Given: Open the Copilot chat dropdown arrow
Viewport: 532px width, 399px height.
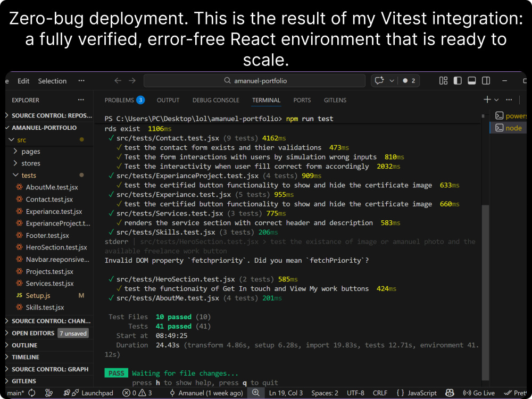Looking at the screenshot, I should pyautogui.click(x=392, y=81).
